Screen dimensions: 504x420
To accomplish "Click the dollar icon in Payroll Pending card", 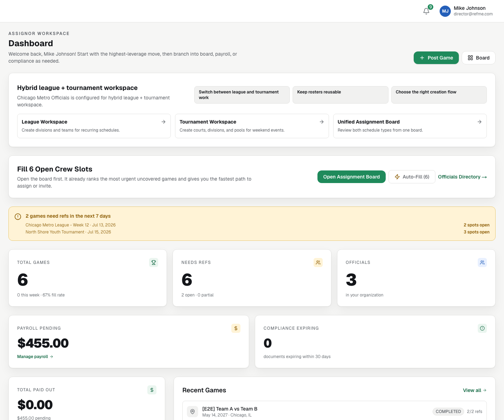I will [236, 328].
